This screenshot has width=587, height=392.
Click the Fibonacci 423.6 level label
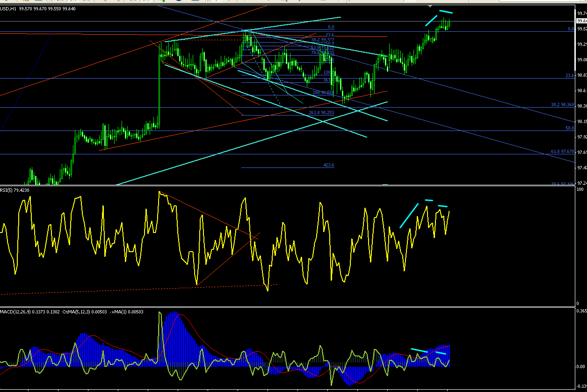pyautogui.click(x=329, y=165)
